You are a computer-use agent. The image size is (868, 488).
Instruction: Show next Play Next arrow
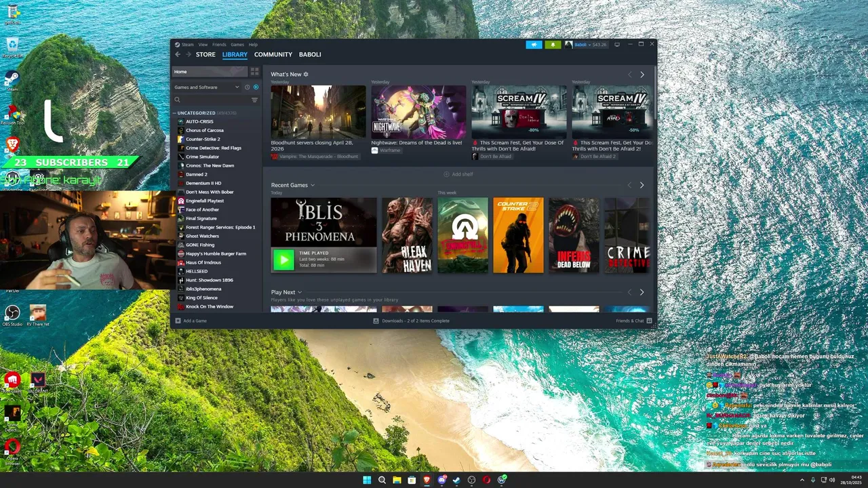point(642,292)
